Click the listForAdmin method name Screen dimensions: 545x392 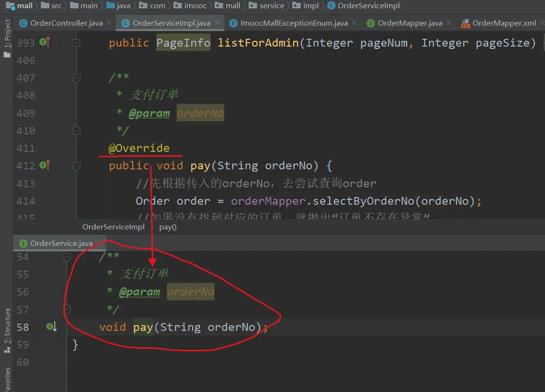click(x=258, y=42)
